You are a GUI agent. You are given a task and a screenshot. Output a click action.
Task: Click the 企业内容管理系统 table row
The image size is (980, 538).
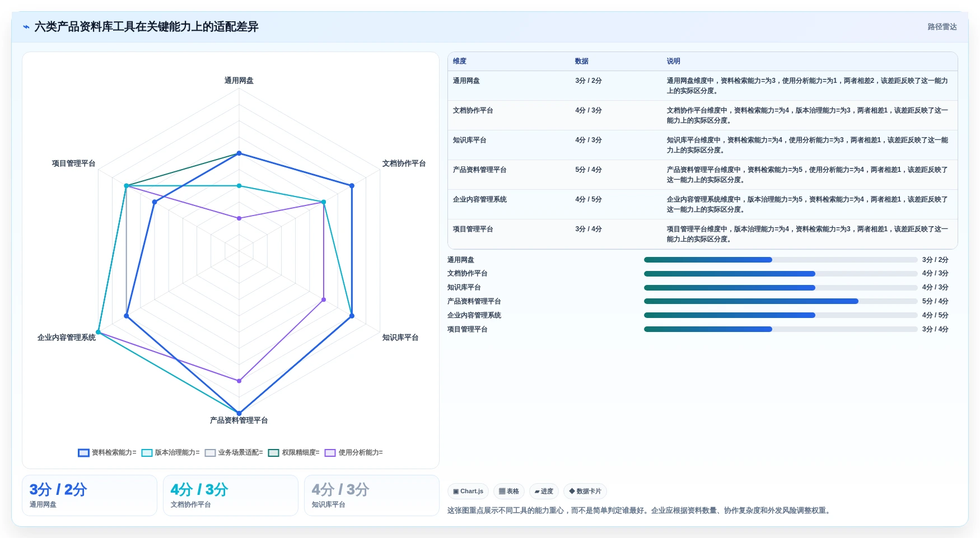[703, 204]
